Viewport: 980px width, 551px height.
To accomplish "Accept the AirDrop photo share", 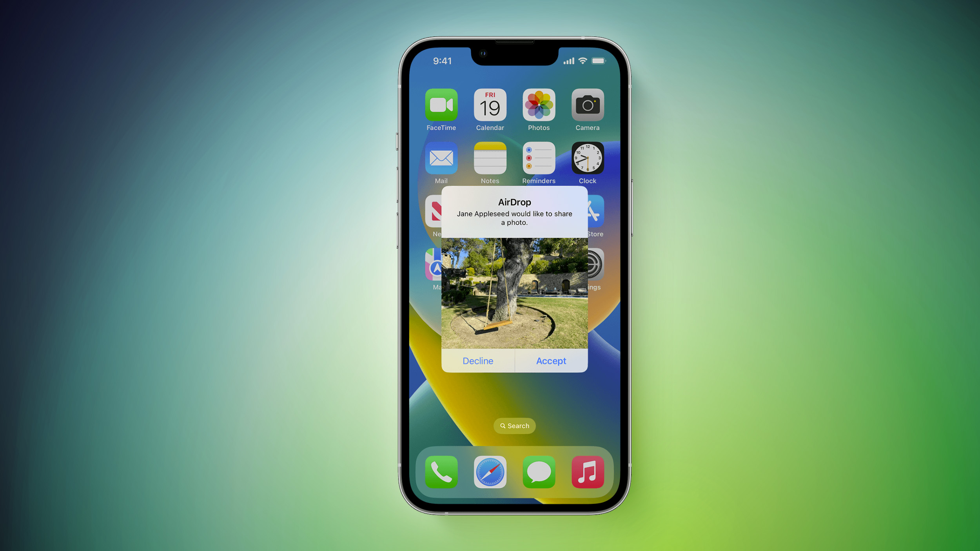I will [x=551, y=361].
